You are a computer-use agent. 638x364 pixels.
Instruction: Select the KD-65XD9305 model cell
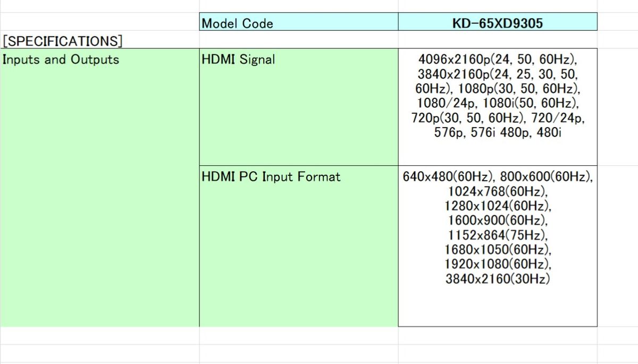(x=497, y=22)
